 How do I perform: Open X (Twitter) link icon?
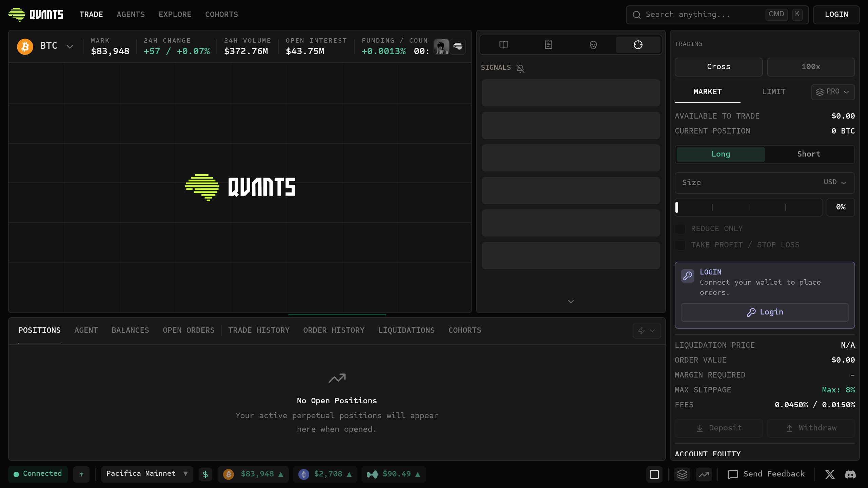tap(830, 474)
